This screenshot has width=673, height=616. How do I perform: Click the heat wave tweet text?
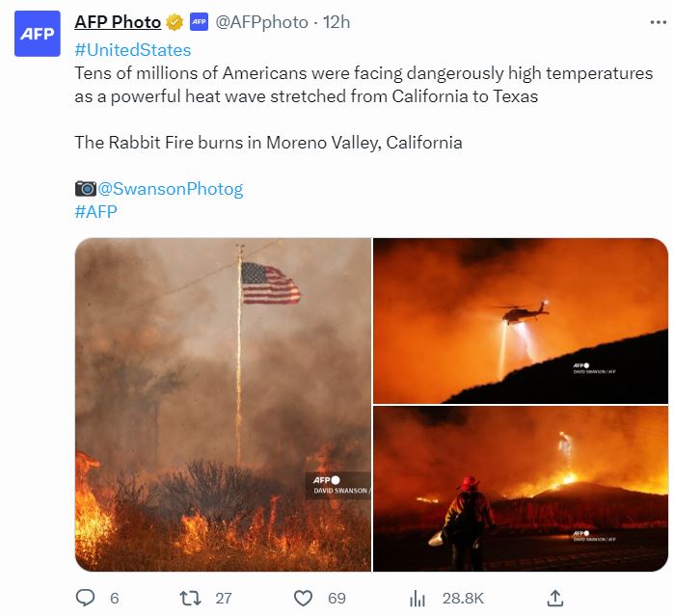pyautogui.click(x=363, y=85)
